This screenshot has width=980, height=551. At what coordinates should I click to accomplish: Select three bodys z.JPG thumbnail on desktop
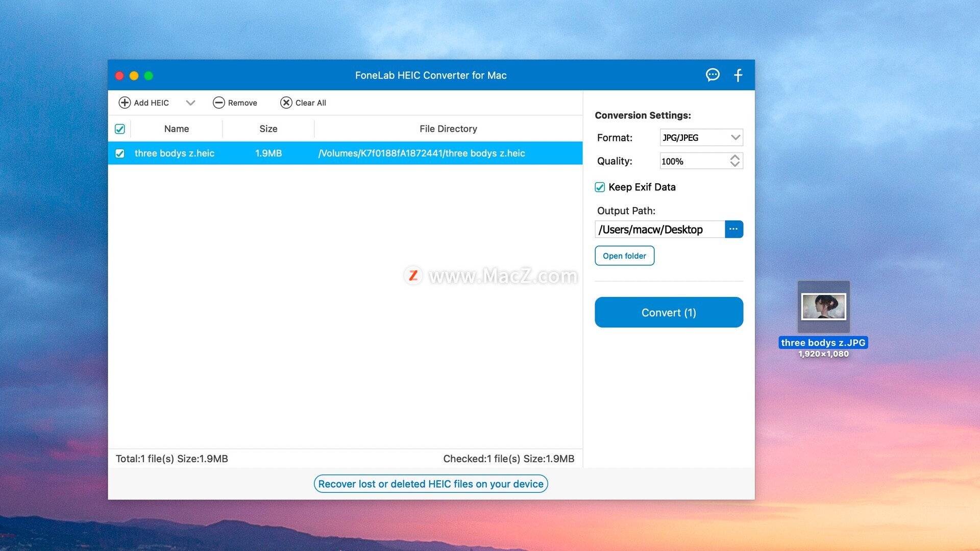pos(824,307)
